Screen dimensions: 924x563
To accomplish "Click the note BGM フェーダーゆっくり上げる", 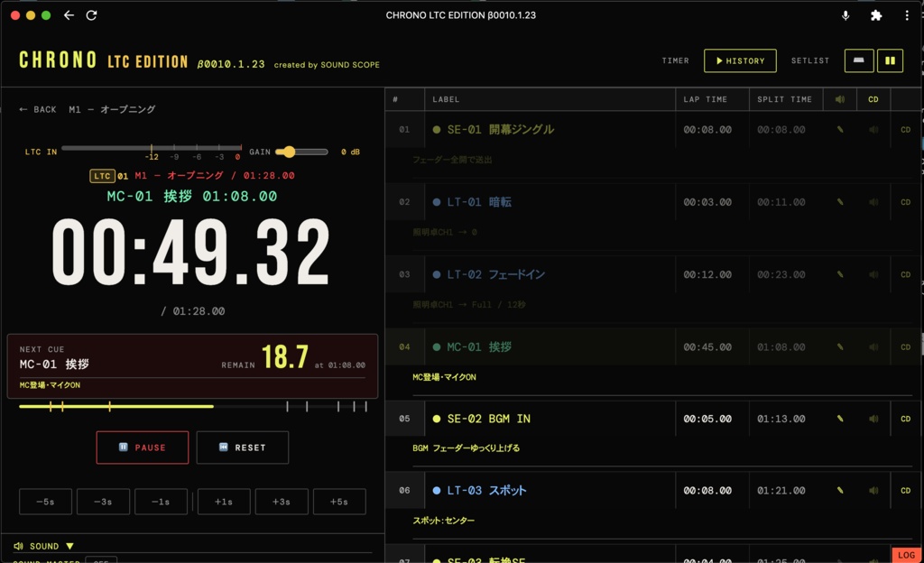I will [467, 448].
